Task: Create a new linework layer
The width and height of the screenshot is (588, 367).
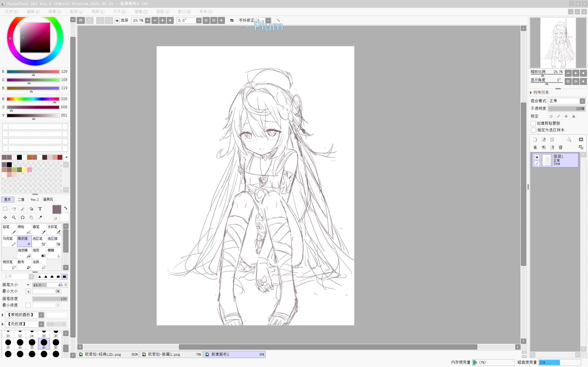Action: coord(543,140)
